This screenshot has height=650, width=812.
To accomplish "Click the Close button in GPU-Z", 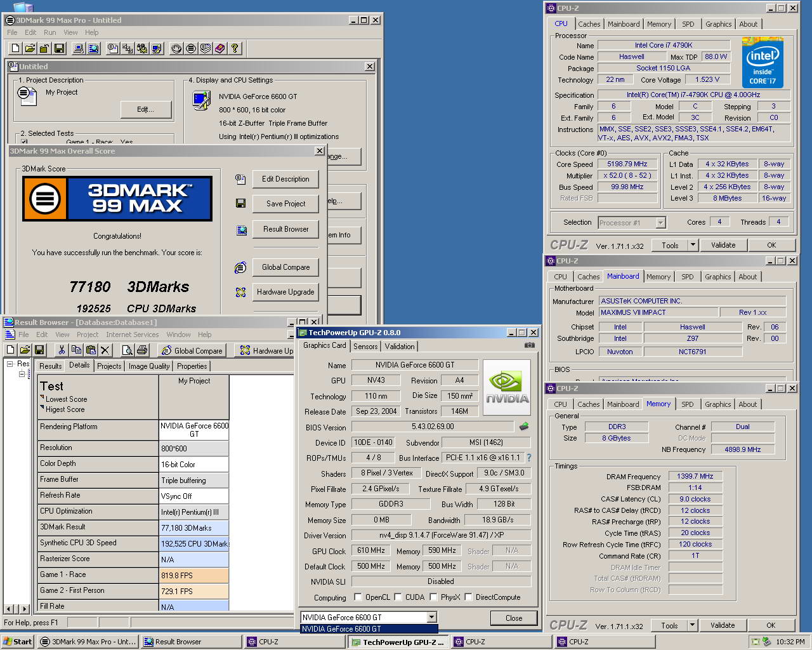I will point(514,618).
